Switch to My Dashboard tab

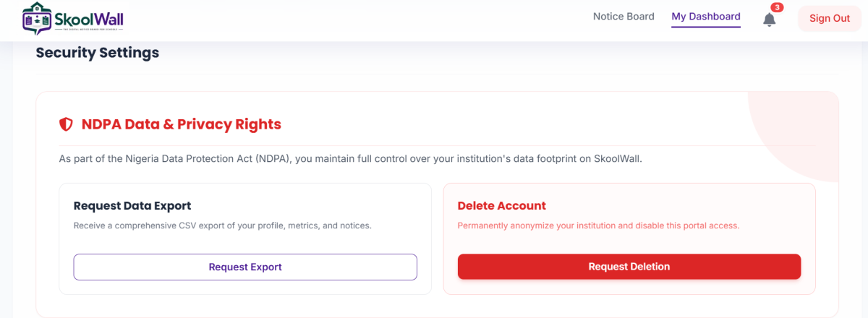[706, 17]
